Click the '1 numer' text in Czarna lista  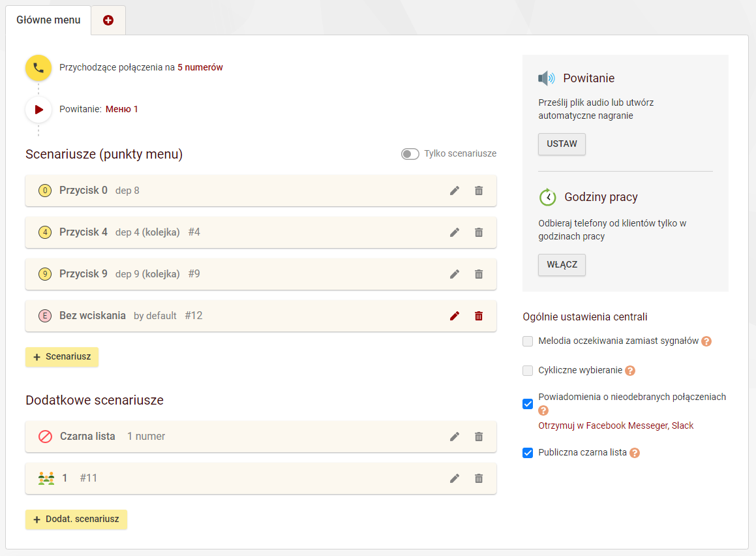pos(146,437)
